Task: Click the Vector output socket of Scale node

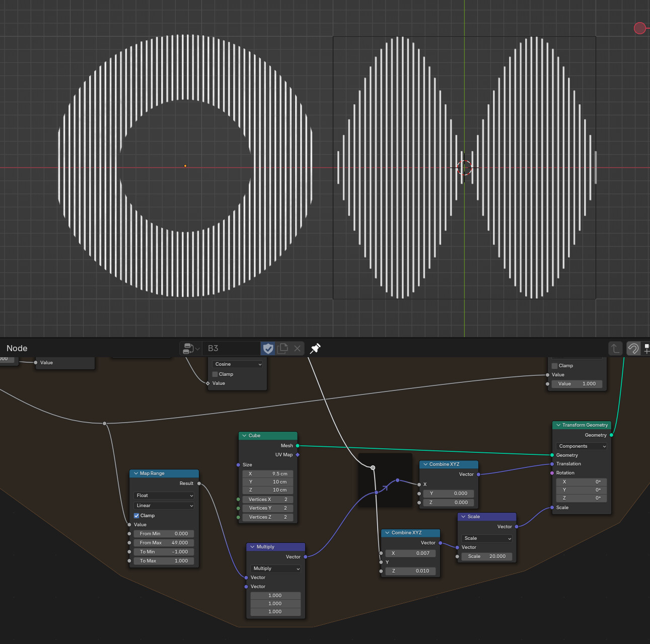Action: (x=517, y=527)
